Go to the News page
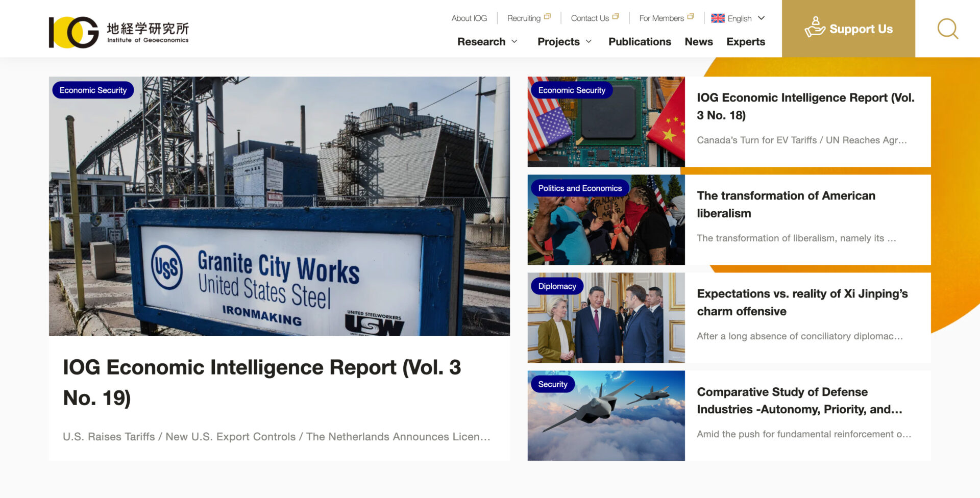 (699, 41)
